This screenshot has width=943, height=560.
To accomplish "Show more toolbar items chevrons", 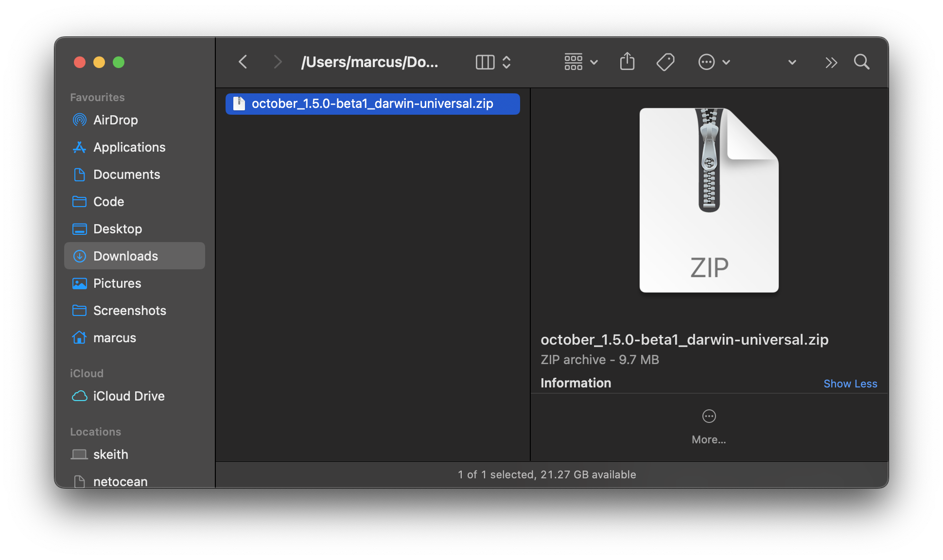I will point(831,62).
